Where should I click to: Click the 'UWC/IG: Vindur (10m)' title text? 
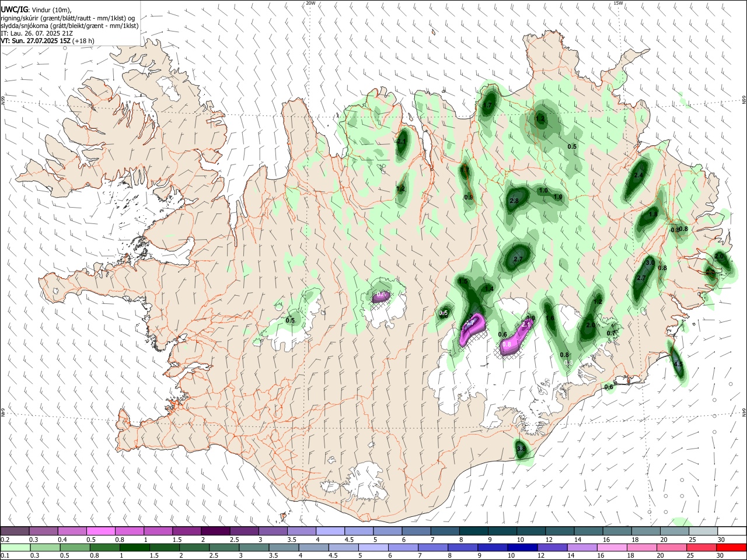pos(36,10)
